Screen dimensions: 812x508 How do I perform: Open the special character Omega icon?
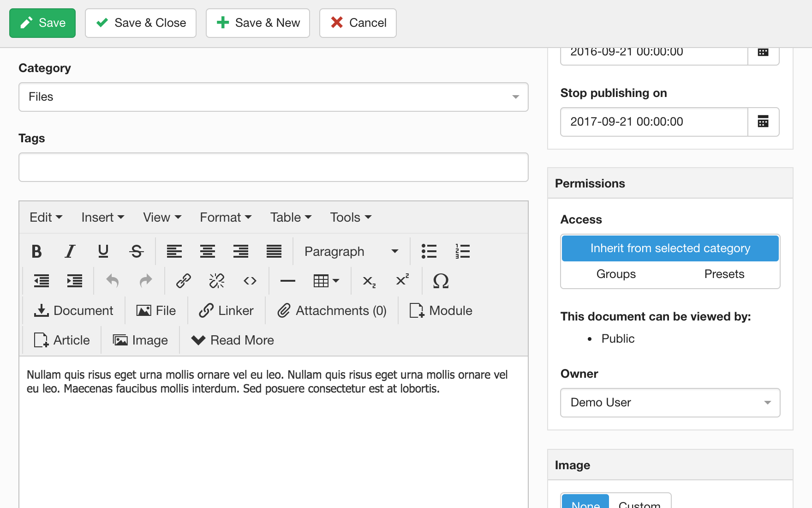tap(441, 281)
